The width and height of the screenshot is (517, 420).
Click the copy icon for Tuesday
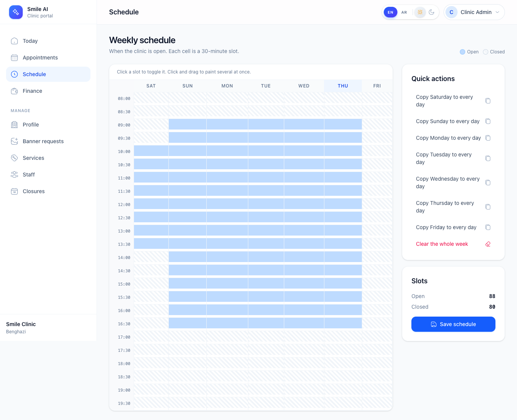point(488,158)
